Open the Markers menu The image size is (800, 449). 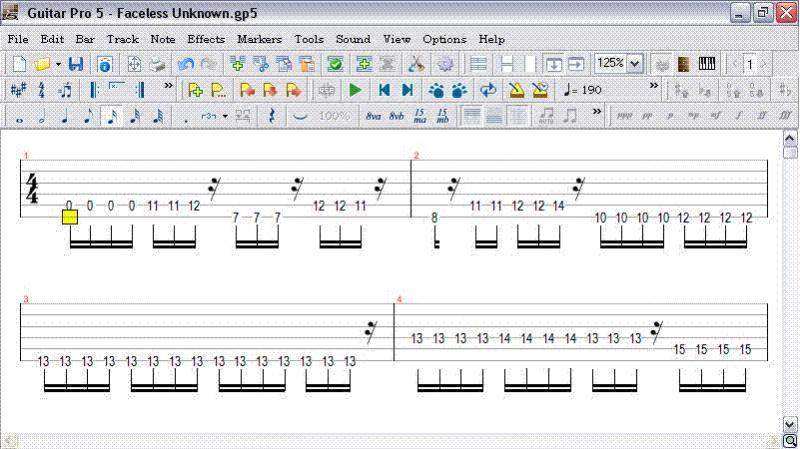pos(259,39)
